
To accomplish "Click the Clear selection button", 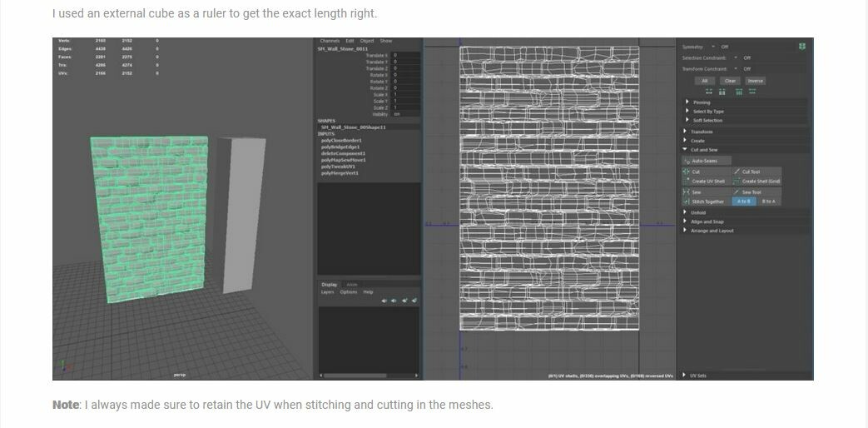I will click(x=730, y=81).
